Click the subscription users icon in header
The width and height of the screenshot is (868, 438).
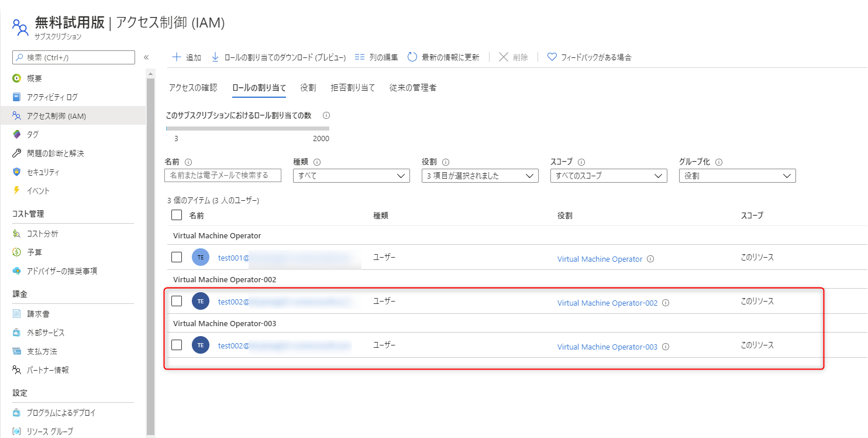(20, 26)
